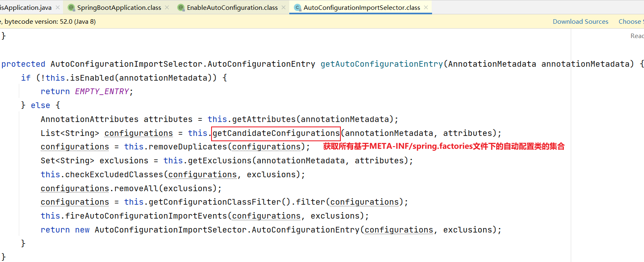Switch to EnableAutoConfiguration.class tab
The height and width of the screenshot is (262, 644).
[x=232, y=7]
